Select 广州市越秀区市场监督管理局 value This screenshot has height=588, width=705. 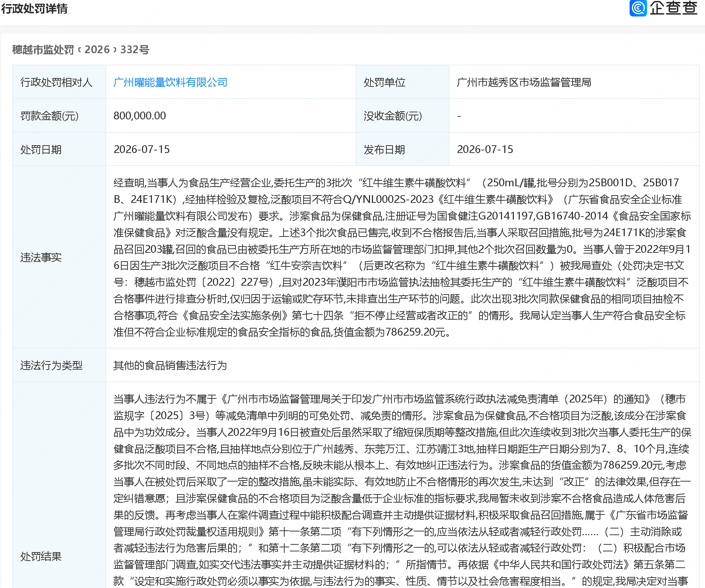tap(524, 82)
